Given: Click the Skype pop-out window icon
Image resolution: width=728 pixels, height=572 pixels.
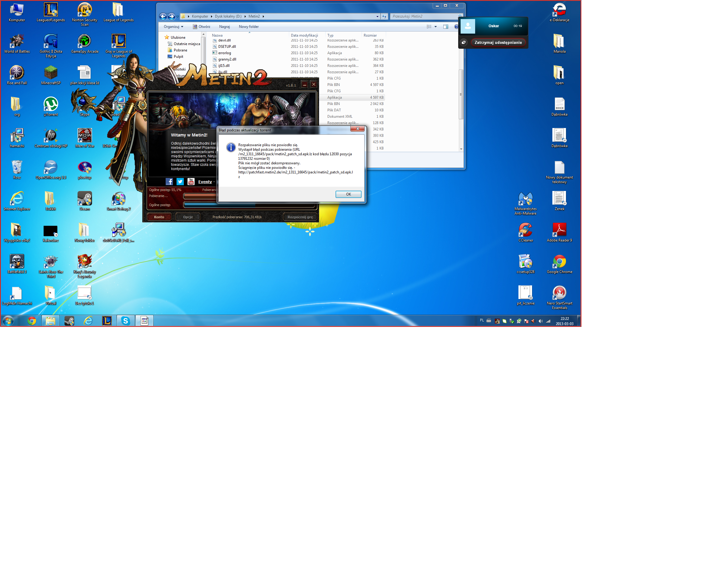Looking at the screenshot, I should point(464,43).
